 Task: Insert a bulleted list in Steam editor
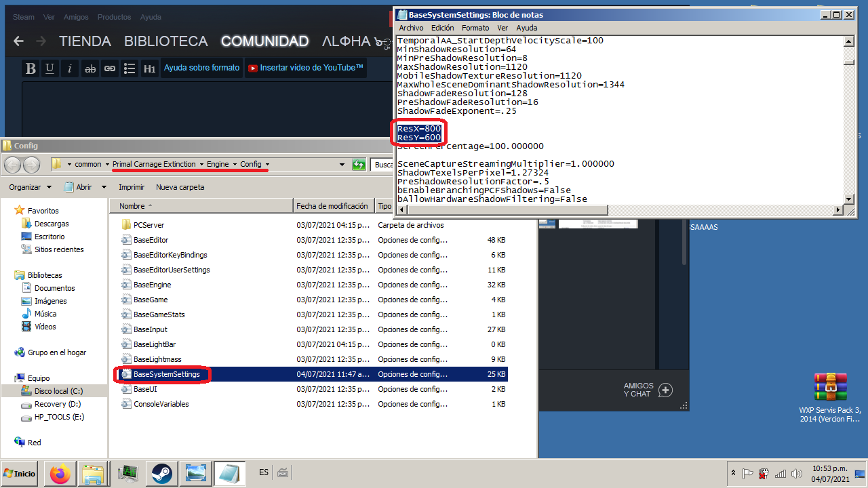pyautogui.click(x=130, y=68)
